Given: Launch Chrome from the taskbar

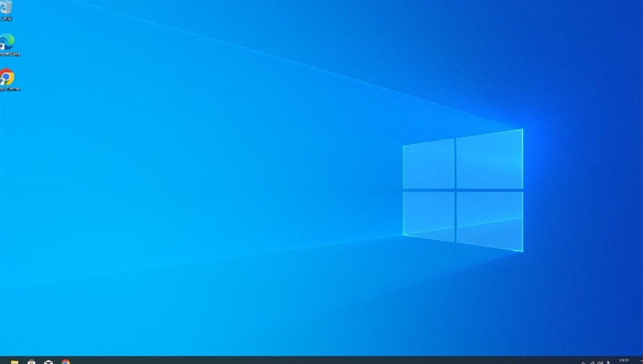Looking at the screenshot, I should click(65, 361).
